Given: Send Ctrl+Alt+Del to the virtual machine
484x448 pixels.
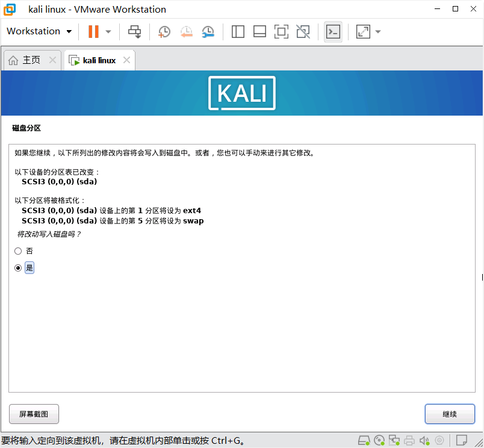Looking at the screenshot, I should [134, 31].
